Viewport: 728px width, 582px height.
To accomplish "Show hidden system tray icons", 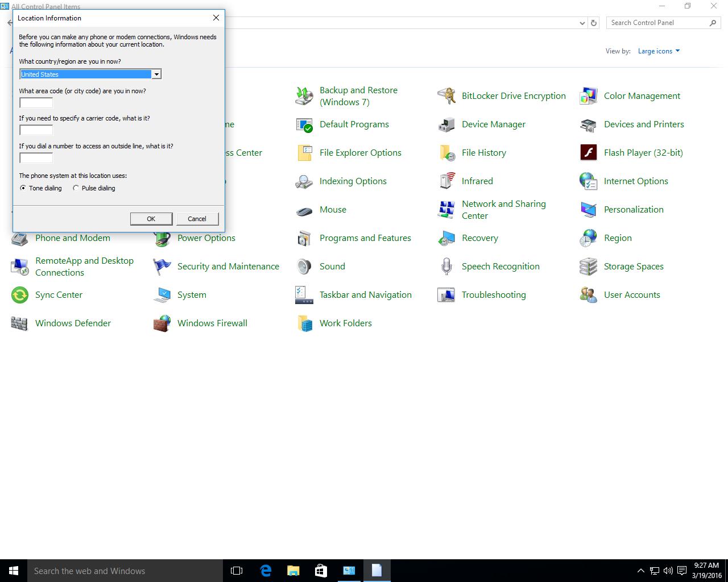I will (x=640, y=571).
